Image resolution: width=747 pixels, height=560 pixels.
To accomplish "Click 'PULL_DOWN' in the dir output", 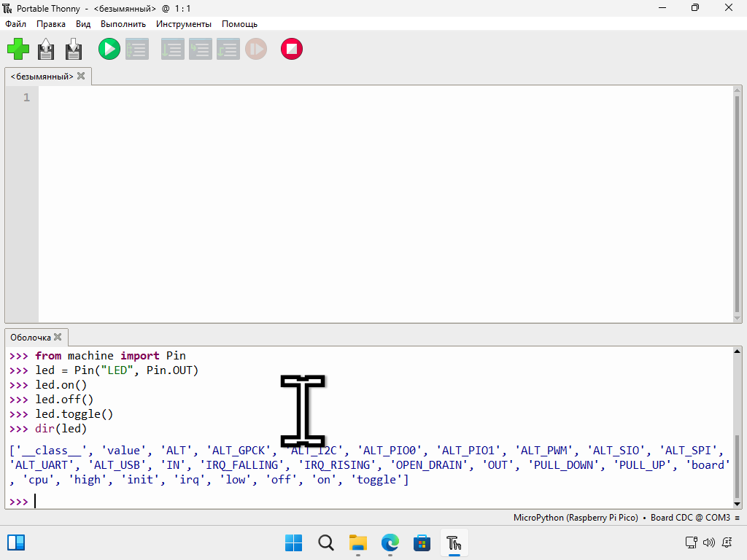I will [563, 465].
